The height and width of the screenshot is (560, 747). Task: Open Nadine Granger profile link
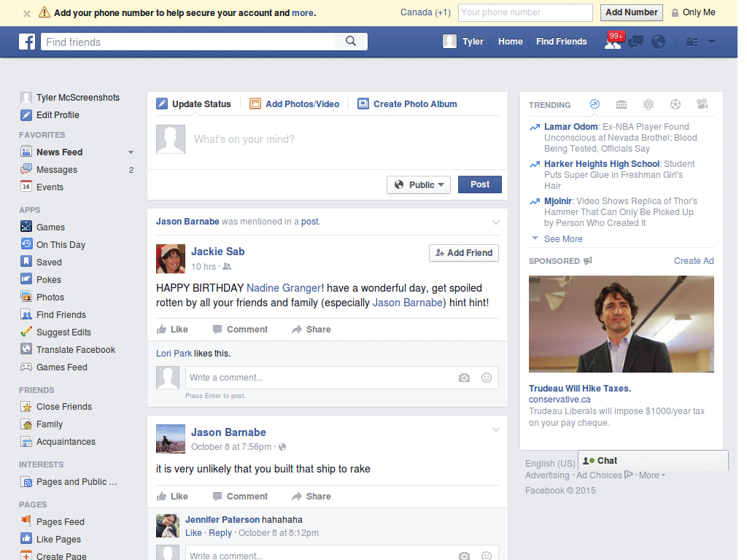(284, 288)
